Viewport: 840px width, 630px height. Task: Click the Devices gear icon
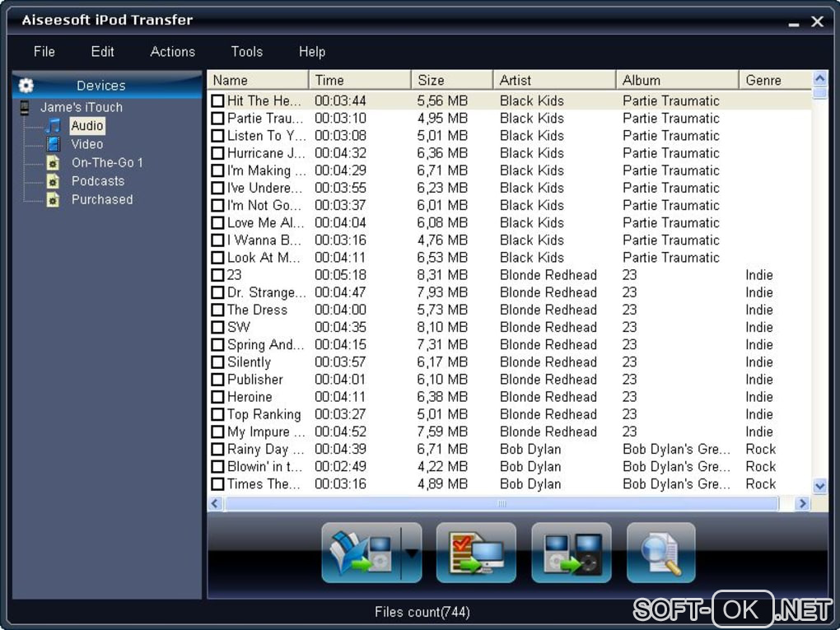click(26, 85)
